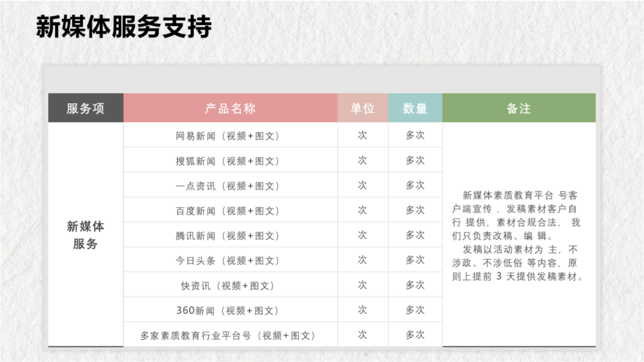Click the 多次 quantity cell beside 今日头条

tap(415, 260)
